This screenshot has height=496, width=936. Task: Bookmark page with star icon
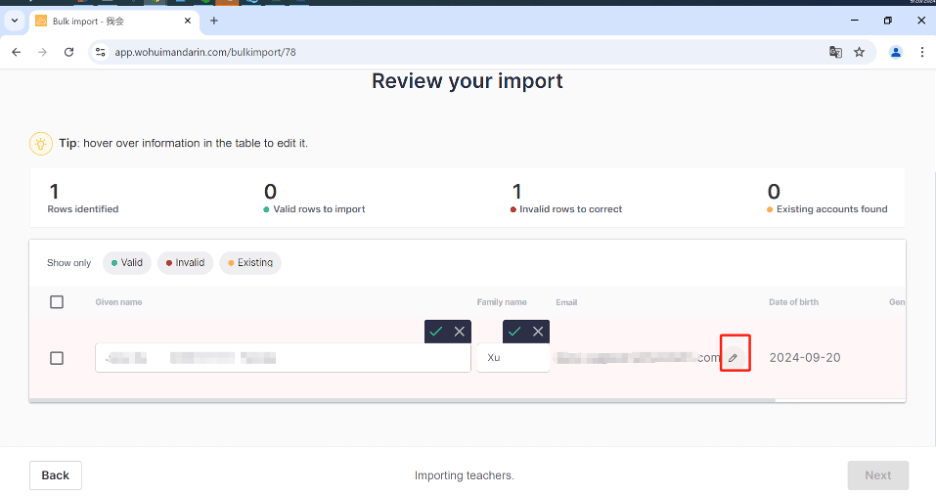point(859,52)
